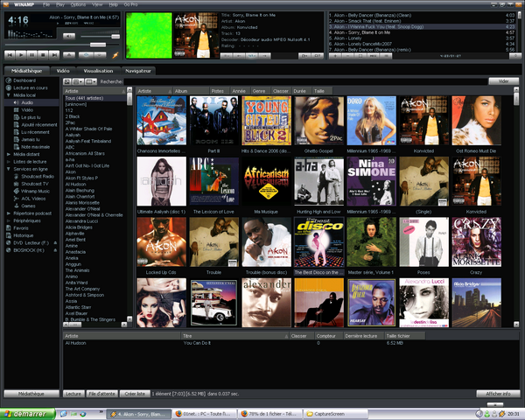Screen dimensions: 525x420
Task: Click the Créer liste button
Action: pos(135,394)
